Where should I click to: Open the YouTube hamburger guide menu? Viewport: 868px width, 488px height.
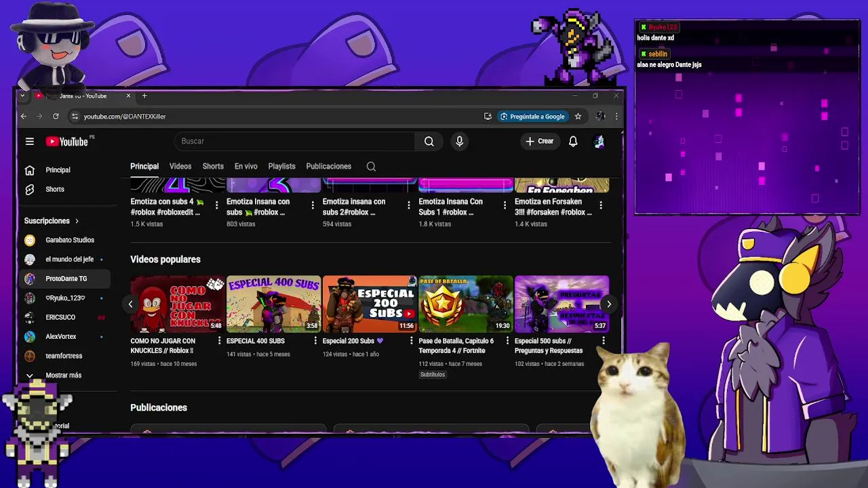click(30, 142)
